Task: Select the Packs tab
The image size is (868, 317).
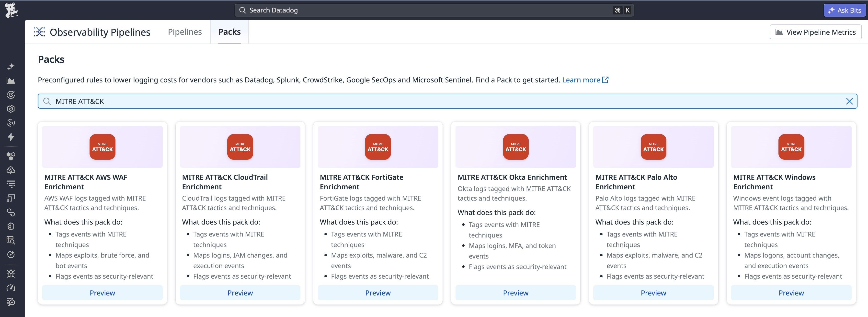Action: point(229,32)
